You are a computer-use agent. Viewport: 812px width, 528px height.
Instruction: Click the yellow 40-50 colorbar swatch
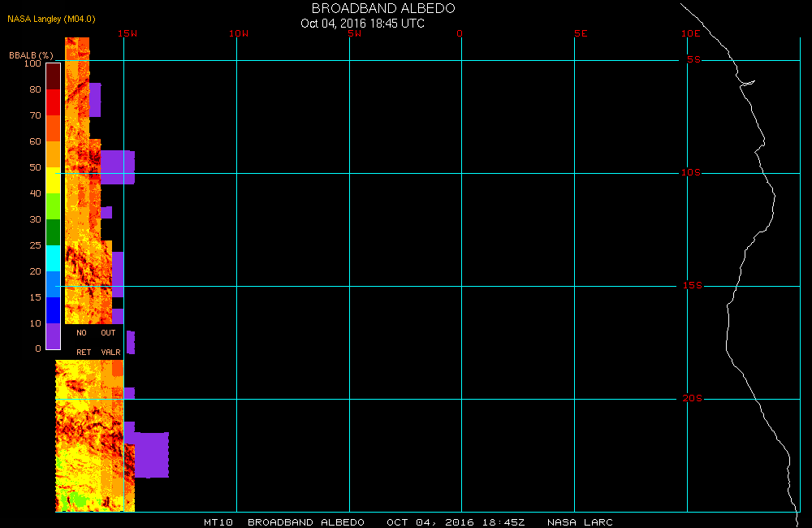(x=54, y=180)
